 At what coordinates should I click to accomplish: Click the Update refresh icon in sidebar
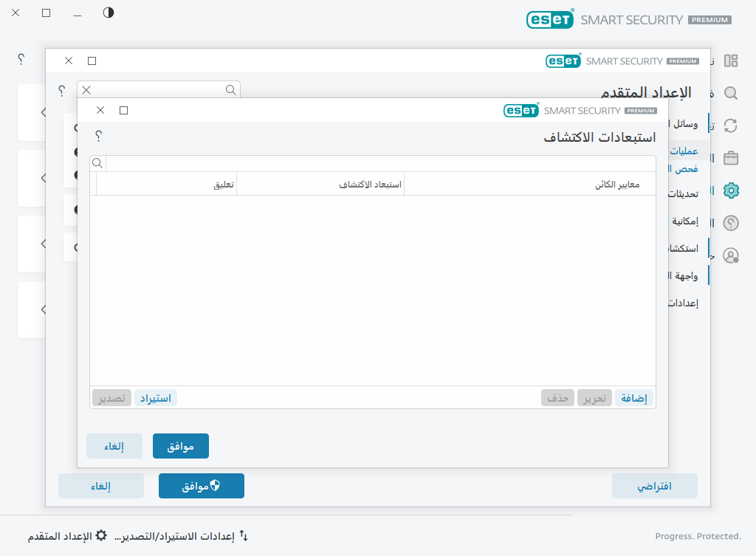730,126
